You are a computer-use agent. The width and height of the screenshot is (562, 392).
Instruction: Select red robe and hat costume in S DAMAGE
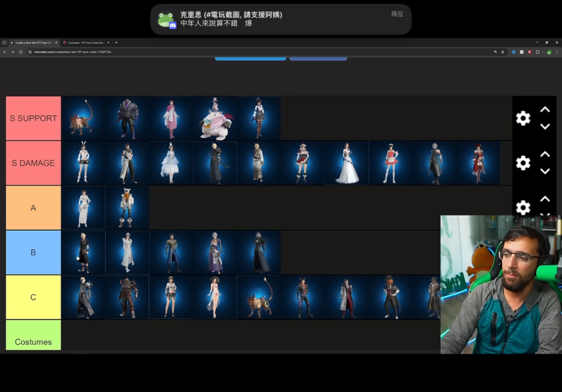coord(479,163)
